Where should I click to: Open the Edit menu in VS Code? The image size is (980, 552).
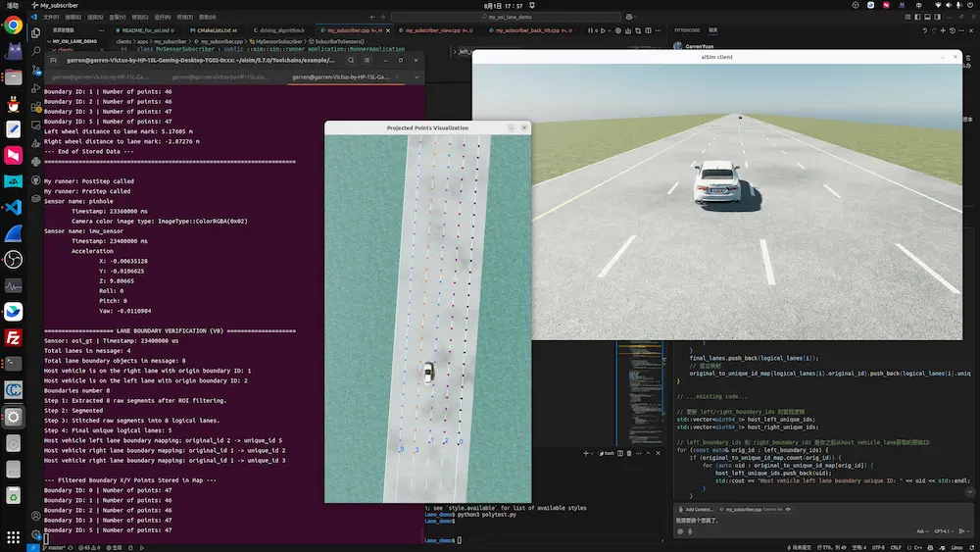coord(73,17)
